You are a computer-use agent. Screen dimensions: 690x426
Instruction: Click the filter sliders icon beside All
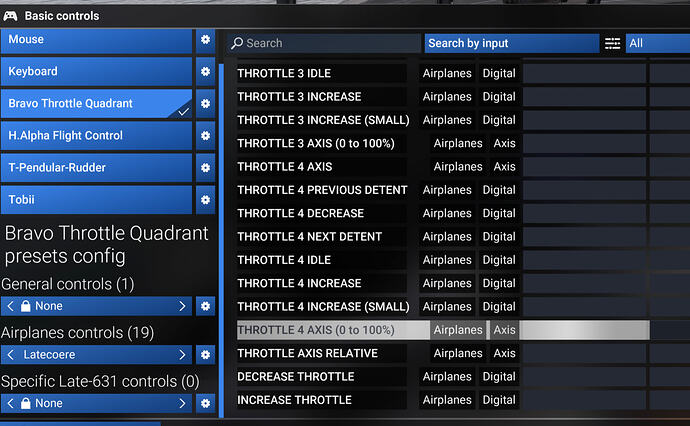coord(612,43)
